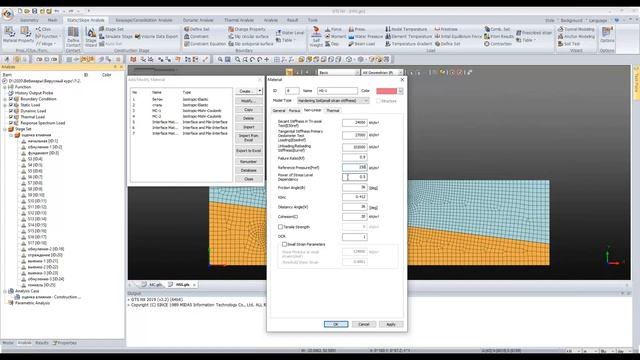This screenshot has width=640, height=360.
Task: Click the Renumber button
Action: pos(248,162)
